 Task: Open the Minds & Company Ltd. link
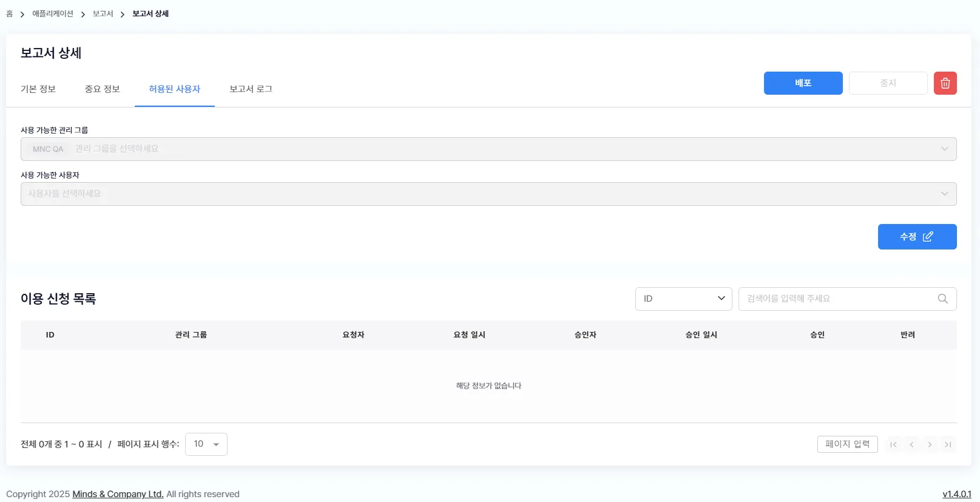point(118,494)
